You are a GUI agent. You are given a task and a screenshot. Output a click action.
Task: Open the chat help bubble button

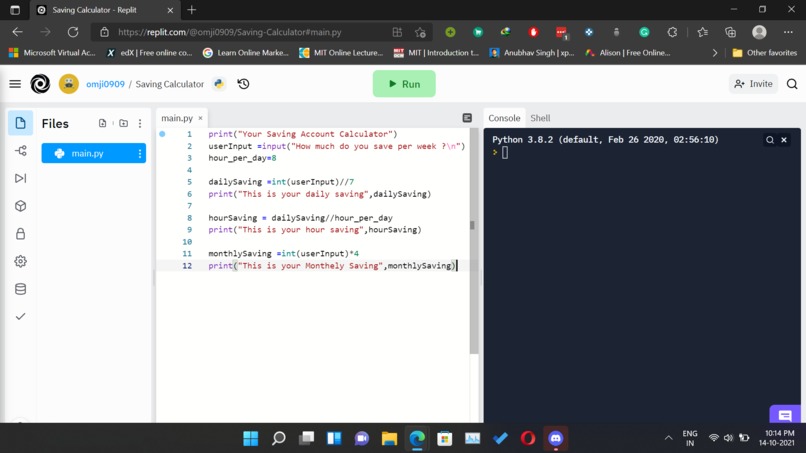tap(785, 414)
